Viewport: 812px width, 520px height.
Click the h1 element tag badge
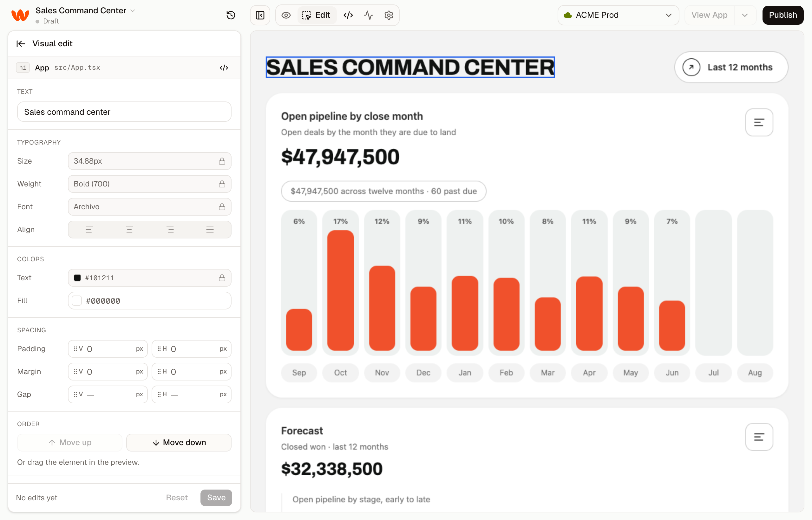coord(23,68)
